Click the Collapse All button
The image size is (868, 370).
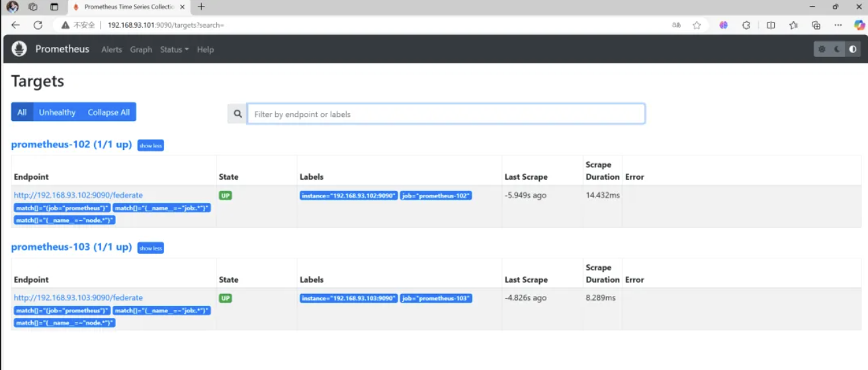[x=108, y=112]
